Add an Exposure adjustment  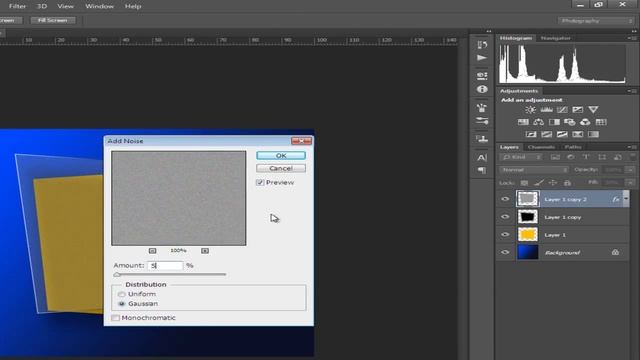578,109
